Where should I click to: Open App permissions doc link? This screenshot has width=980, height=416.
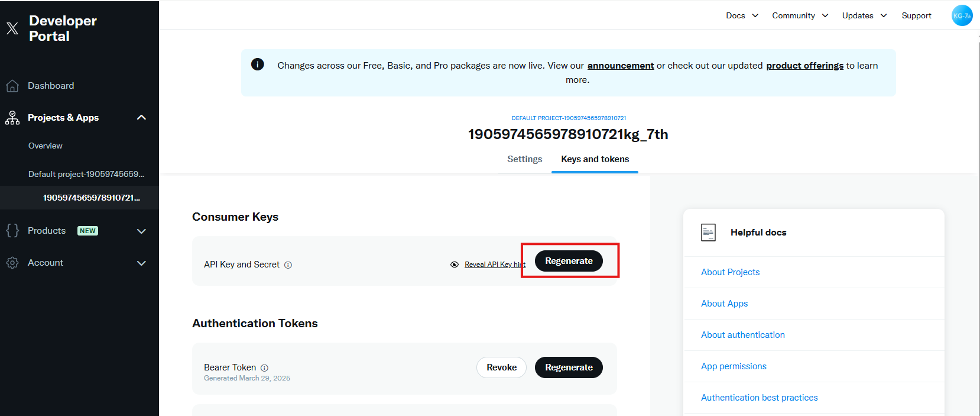tap(734, 366)
